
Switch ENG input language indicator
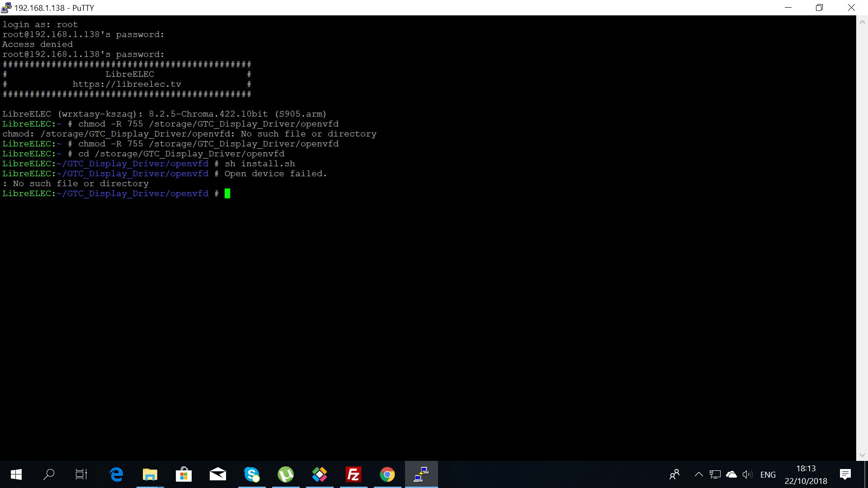tap(768, 474)
